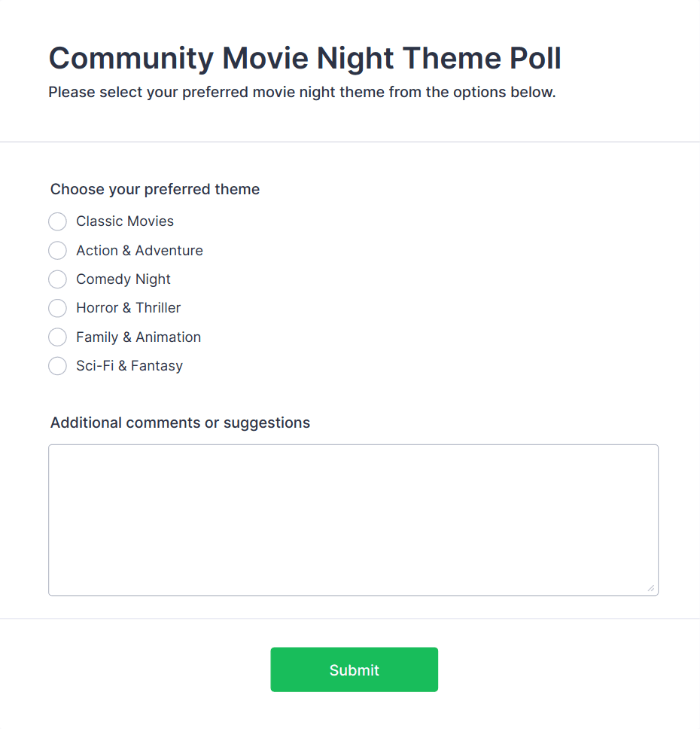The image size is (700, 729).
Task: Select the Classic Movies radio button
Action: coord(57,221)
